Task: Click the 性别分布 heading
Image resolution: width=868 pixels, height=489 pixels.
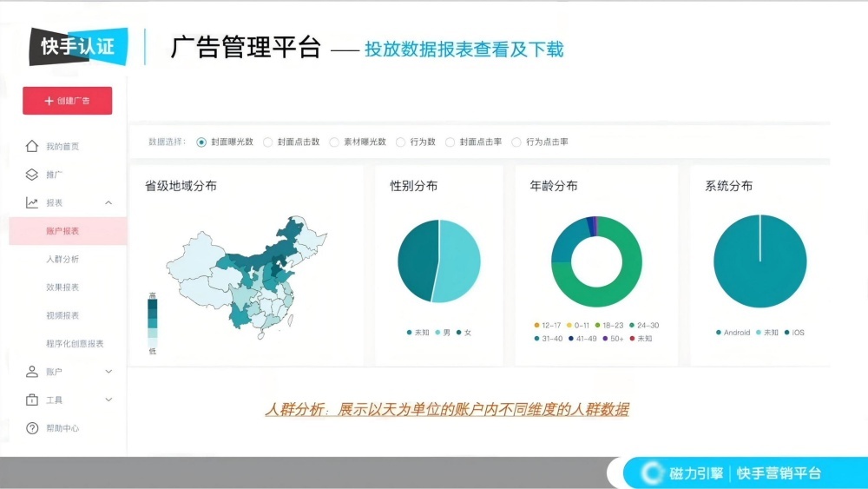Action: (413, 186)
